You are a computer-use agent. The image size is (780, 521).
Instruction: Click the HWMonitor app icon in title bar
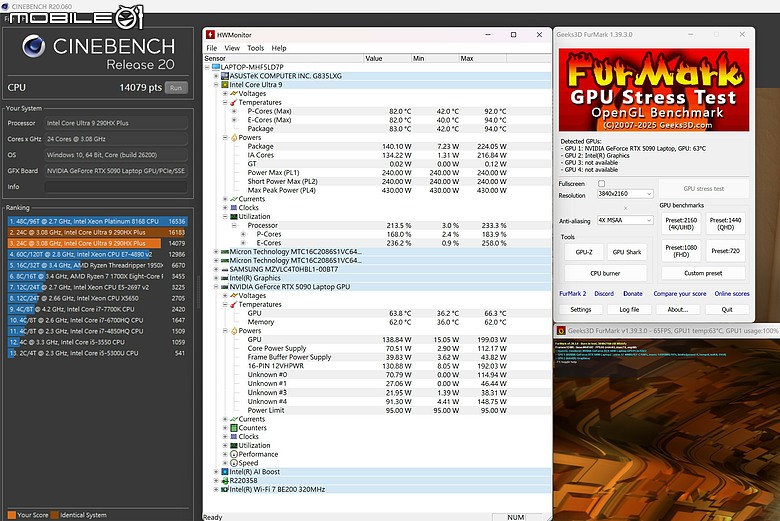[210, 35]
